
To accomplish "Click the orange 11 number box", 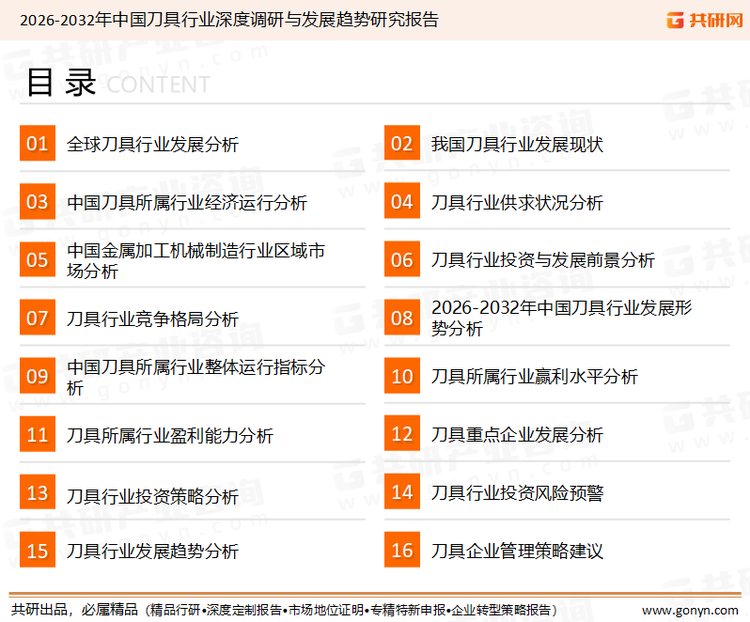I will [37, 434].
